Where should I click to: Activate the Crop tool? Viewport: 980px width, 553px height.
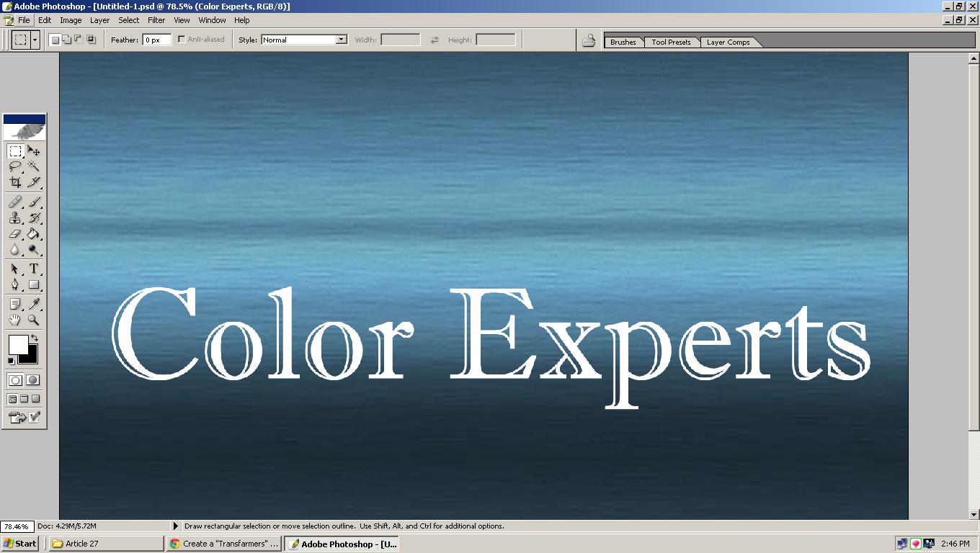point(15,182)
